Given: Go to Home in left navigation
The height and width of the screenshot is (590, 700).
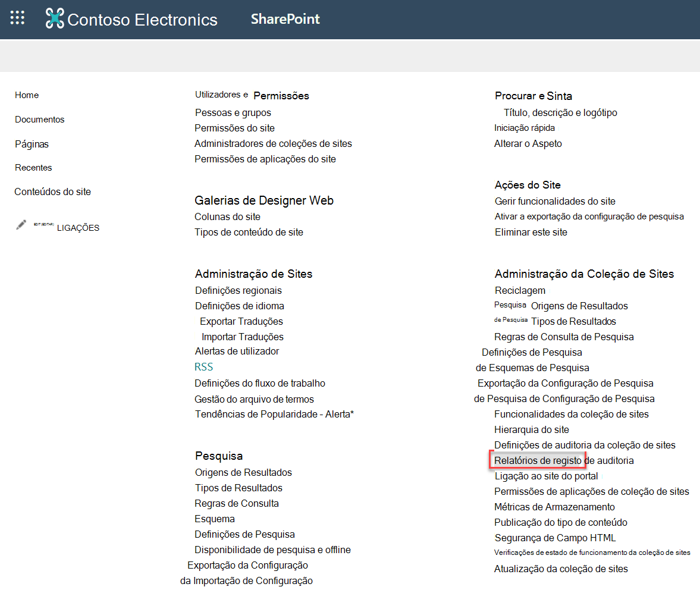Looking at the screenshot, I should tap(27, 95).
